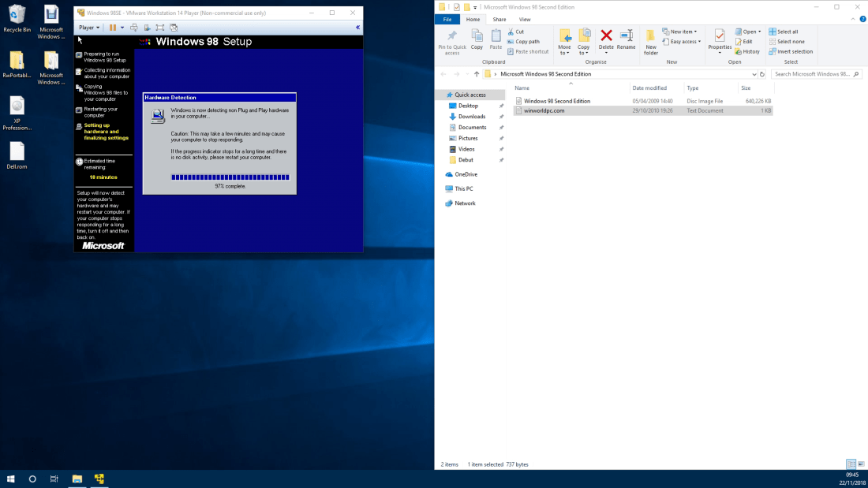Open Videos in the navigation pane

[466, 149]
